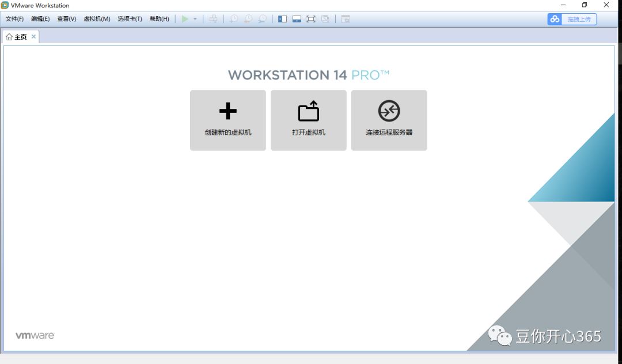Restore down the VMware Workstation window

[x=585, y=5]
